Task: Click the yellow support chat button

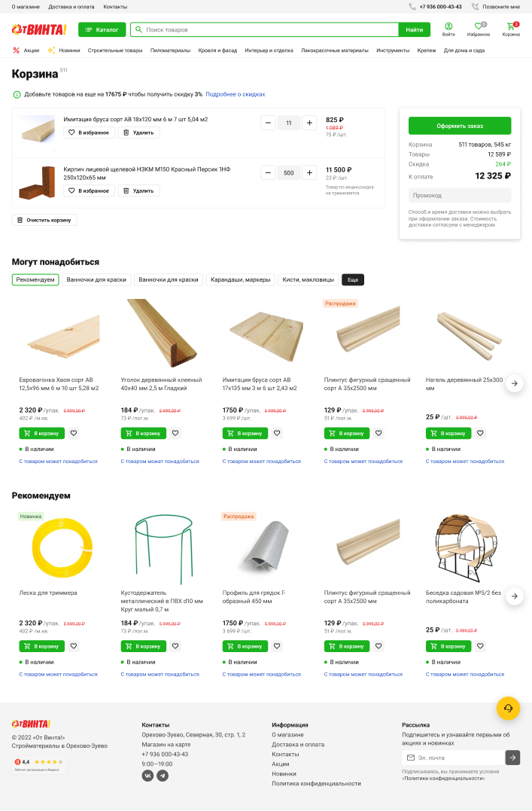Action: [508, 709]
